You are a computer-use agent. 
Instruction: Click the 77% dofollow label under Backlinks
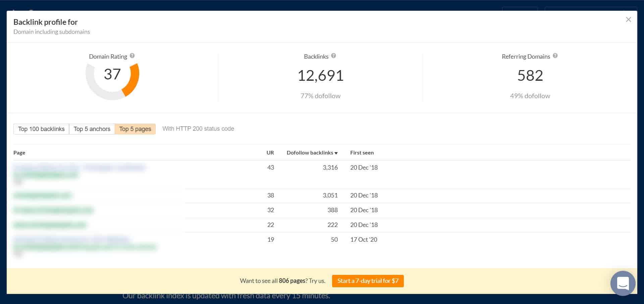tap(320, 96)
